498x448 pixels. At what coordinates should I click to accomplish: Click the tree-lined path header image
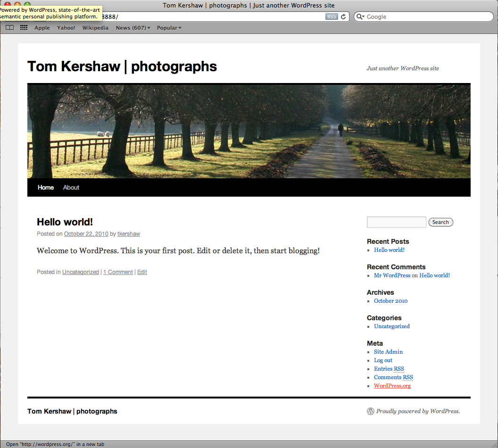(x=249, y=131)
